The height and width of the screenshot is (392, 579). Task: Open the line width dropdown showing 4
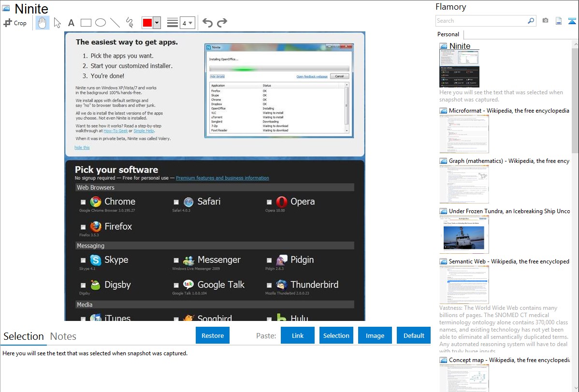click(188, 23)
